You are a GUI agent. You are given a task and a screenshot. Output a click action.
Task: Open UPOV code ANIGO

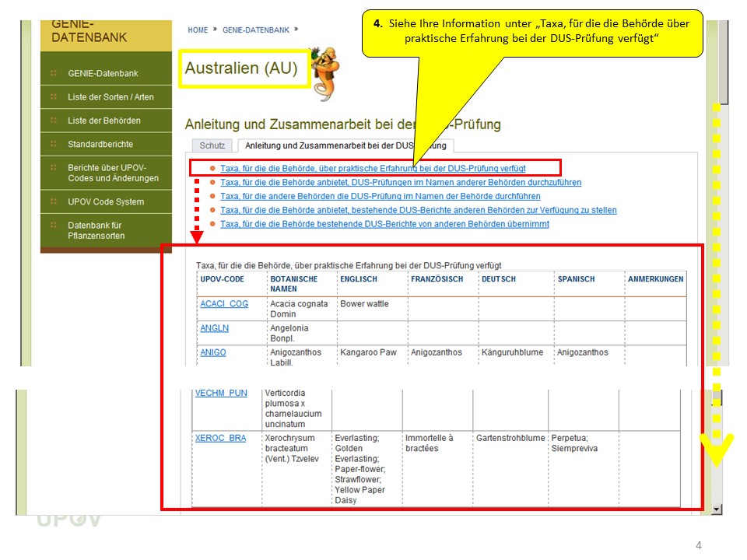click(213, 352)
